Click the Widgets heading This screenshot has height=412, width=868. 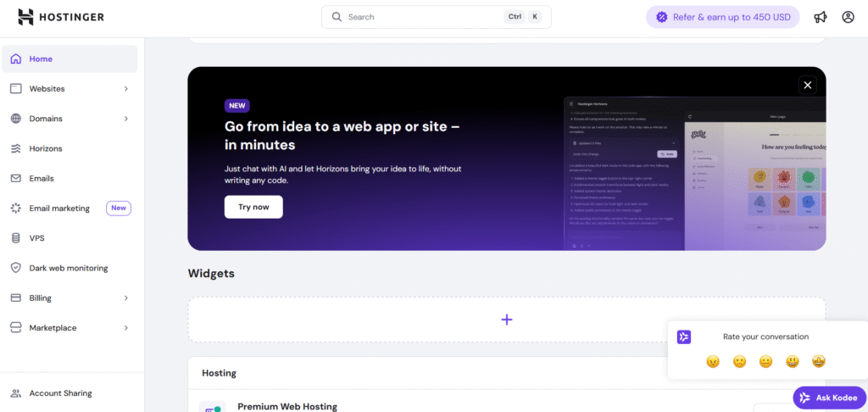[x=211, y=274]
